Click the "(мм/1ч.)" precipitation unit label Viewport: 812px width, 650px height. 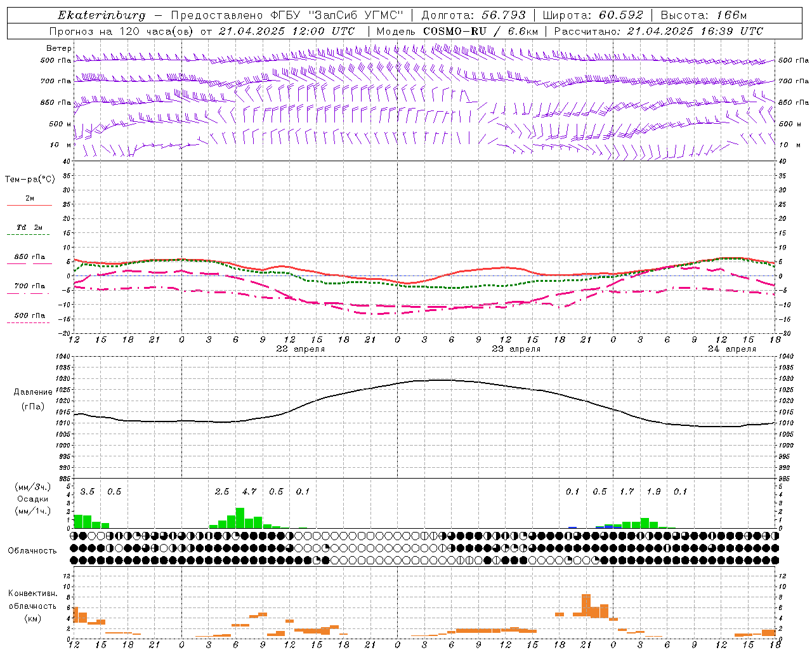click(x=32, y=511)
